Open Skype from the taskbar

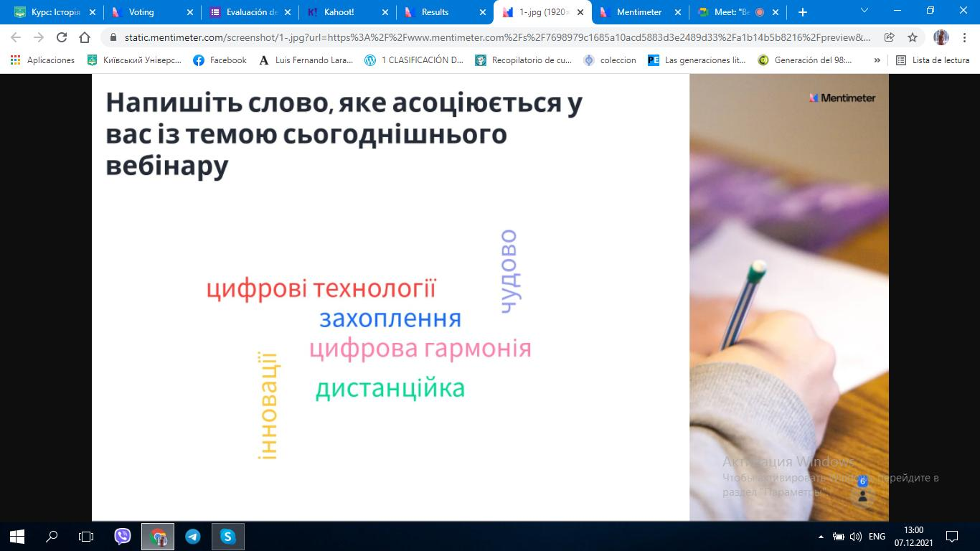pyautogui.click(x=227, y=536)
